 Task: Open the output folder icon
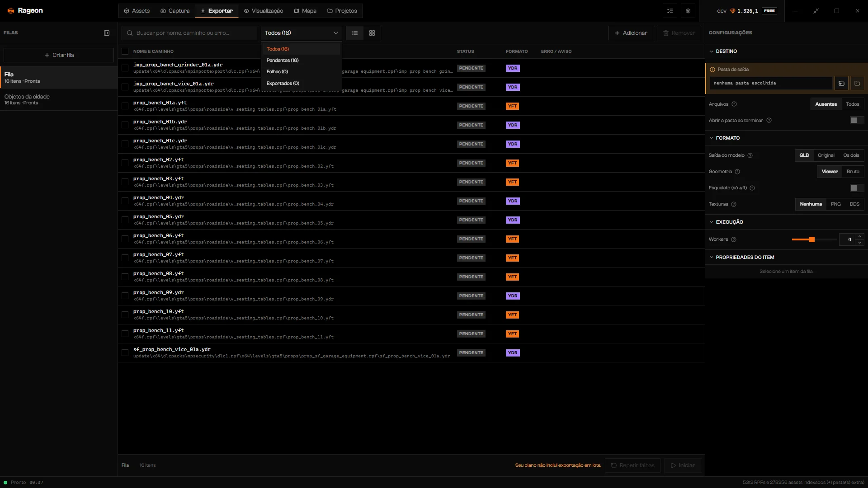(x=857, y=83)
